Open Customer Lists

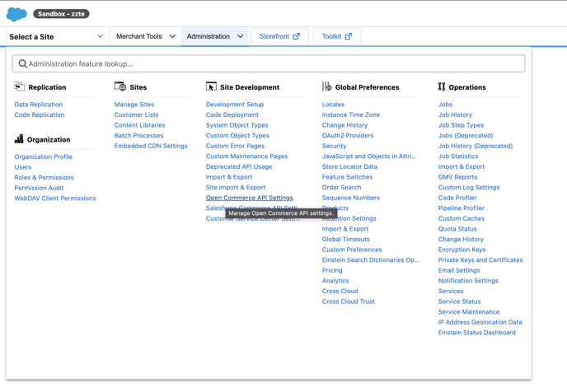tap(136, 115)
